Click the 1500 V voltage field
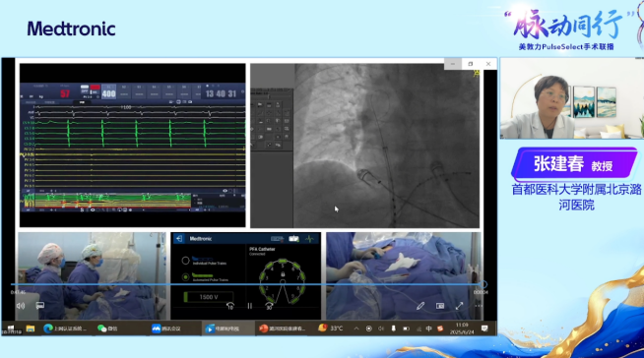This screenshot has width=644, height=358. (x=209, y=297)
